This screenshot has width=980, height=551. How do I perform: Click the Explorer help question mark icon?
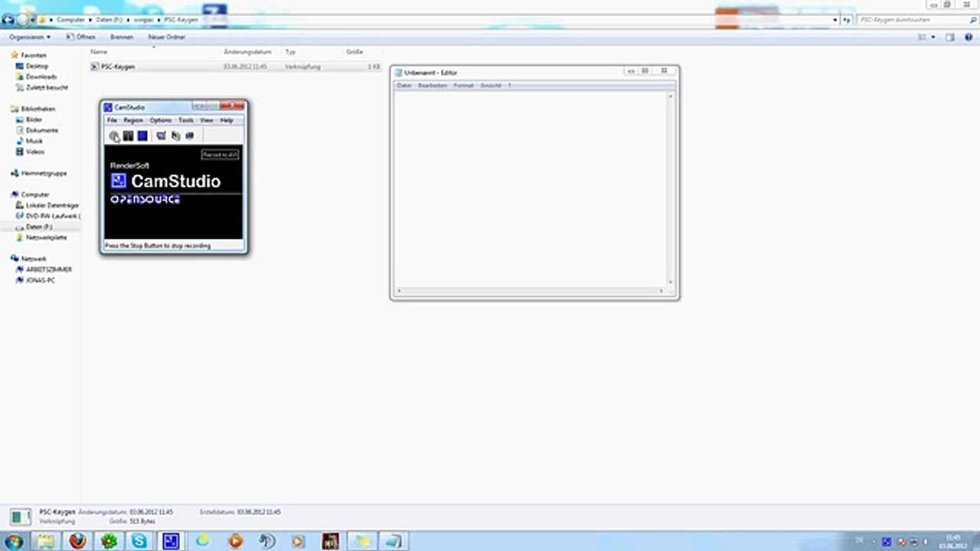tap(968, 37)
